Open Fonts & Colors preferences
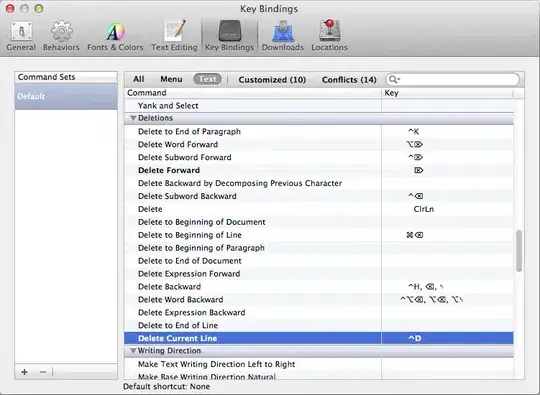Viewport: 540px width, 395px height. pos(115,36)
